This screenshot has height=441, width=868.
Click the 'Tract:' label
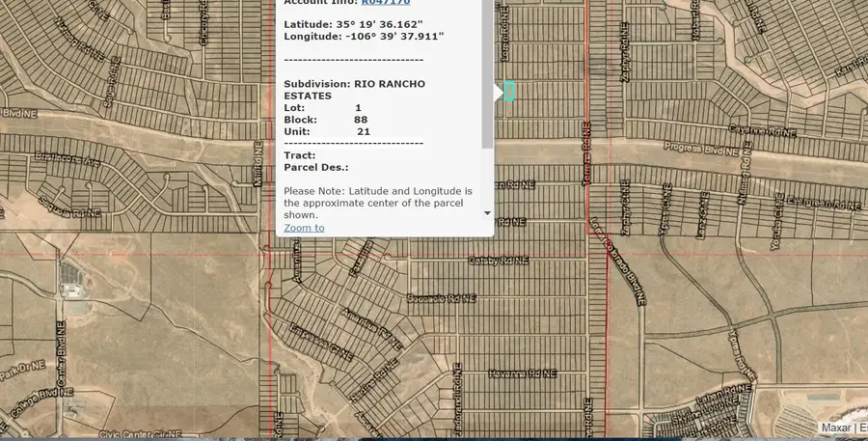[300, 155]
